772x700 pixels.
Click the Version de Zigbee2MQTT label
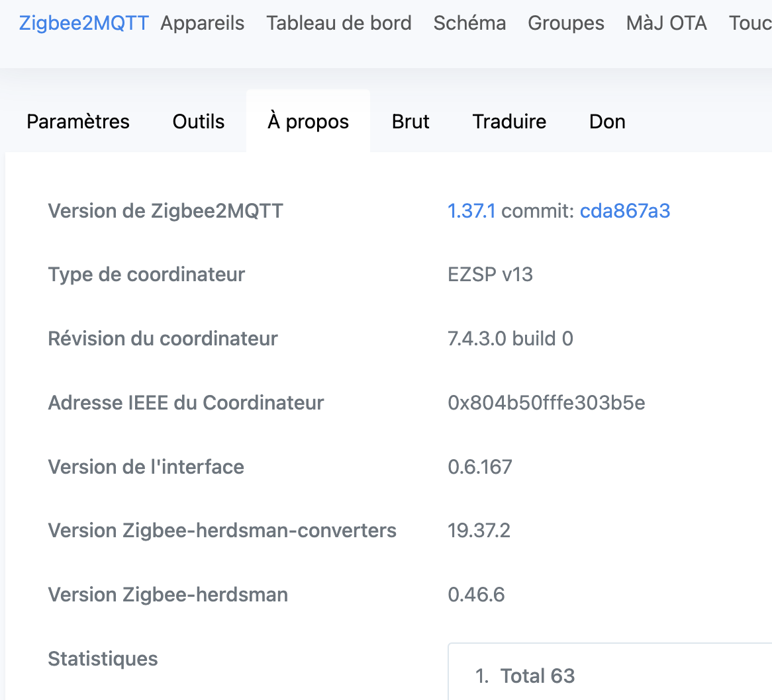(x=166, y=211)
